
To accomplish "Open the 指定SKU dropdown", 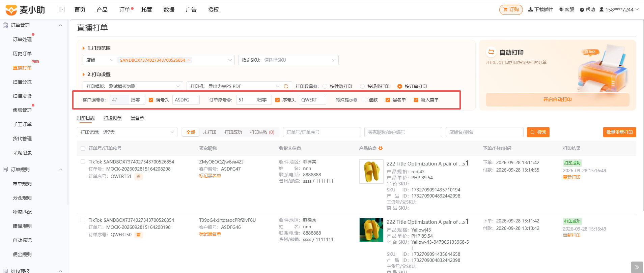I will (288, 60).
